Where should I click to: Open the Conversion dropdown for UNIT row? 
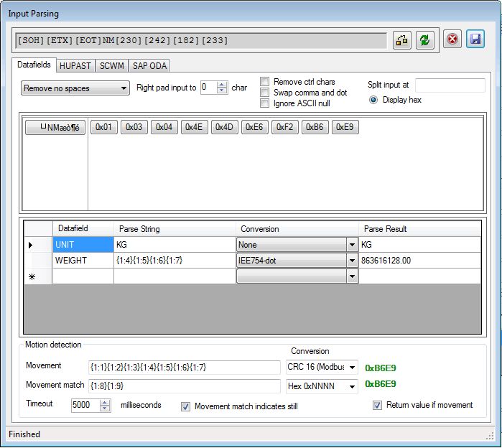[352, 245]
